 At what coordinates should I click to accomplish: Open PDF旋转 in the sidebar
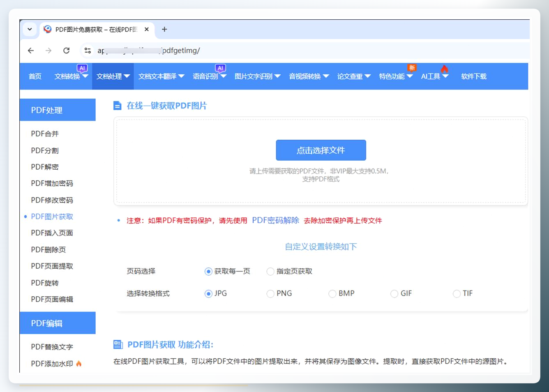tap(45, 283)
